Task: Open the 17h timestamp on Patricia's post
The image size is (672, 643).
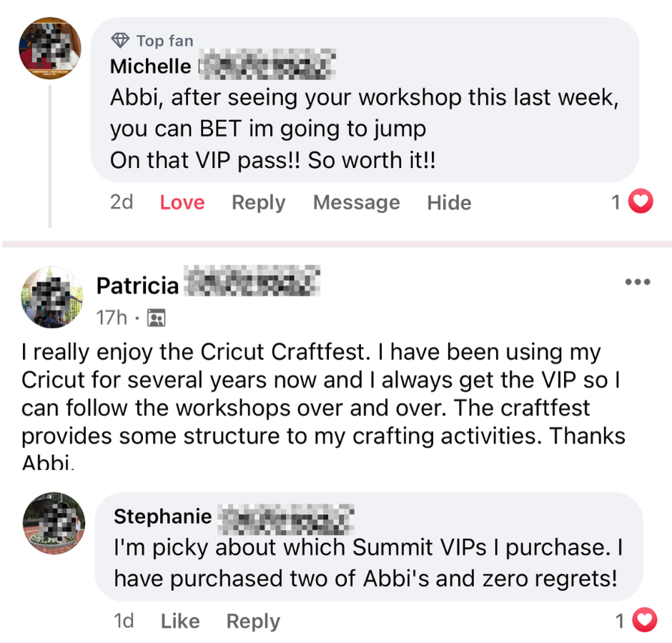Action: tap(111, 316)
